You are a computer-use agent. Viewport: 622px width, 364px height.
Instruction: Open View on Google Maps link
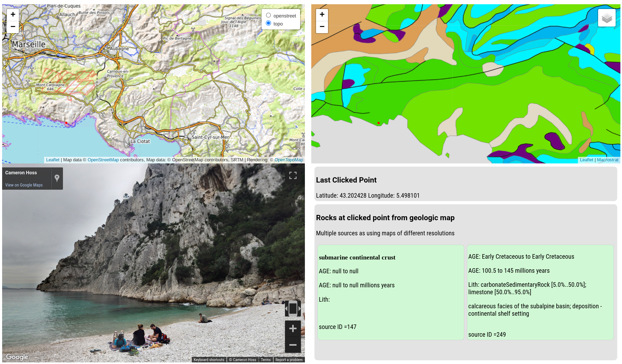tap(24, 185)
